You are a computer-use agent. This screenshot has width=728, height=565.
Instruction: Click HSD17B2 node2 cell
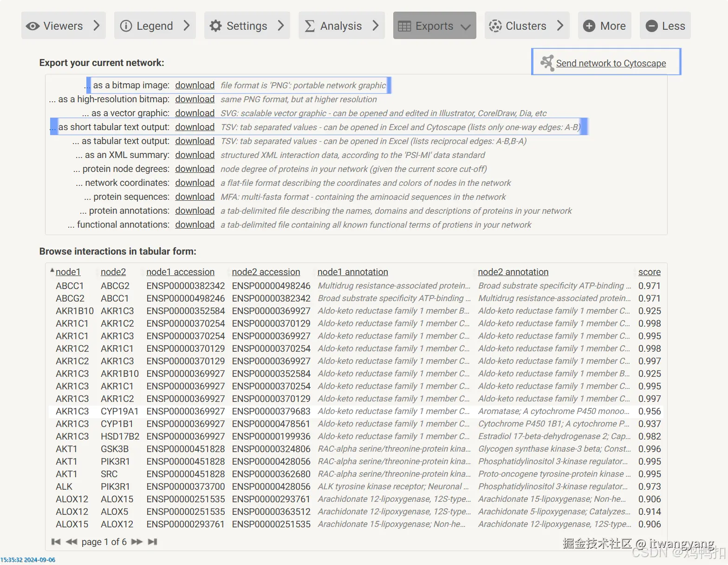(x=120, y=436)
